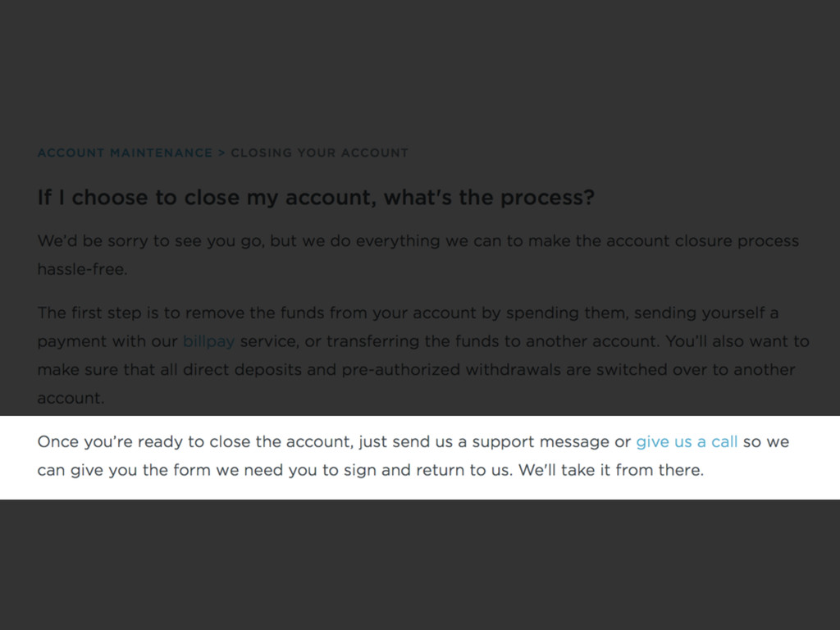Screen dimensions: 840x630
Task: Click the words account closure process
Action: (702, 241)
